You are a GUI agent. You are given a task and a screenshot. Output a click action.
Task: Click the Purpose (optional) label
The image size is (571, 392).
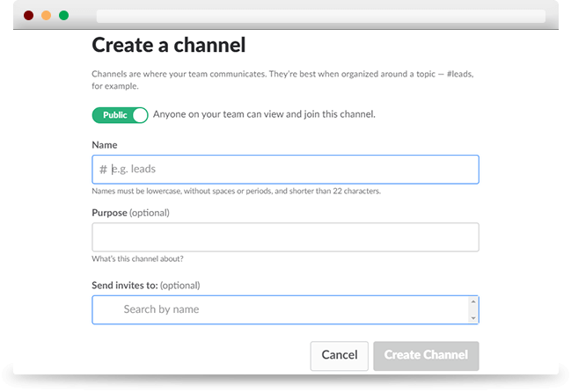point(130,213)
